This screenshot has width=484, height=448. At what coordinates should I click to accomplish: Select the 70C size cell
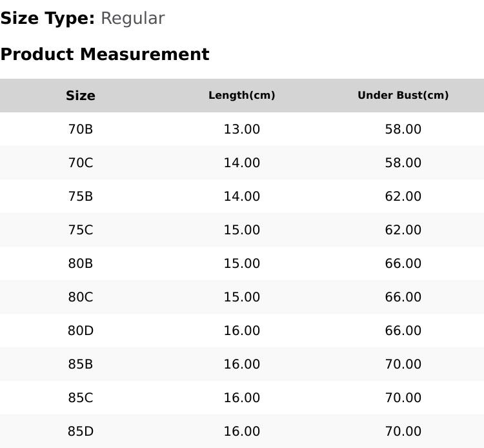click(81, 163)
